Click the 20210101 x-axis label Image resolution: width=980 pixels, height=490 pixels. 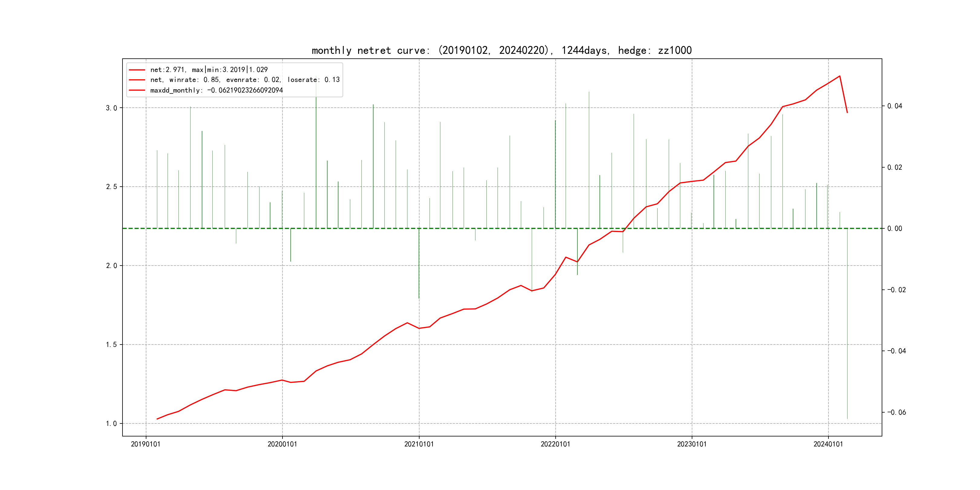(x=419, y=444)
